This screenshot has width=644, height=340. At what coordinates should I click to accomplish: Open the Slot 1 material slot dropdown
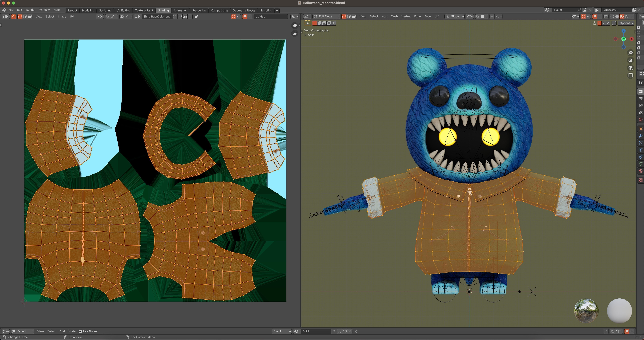282,331
